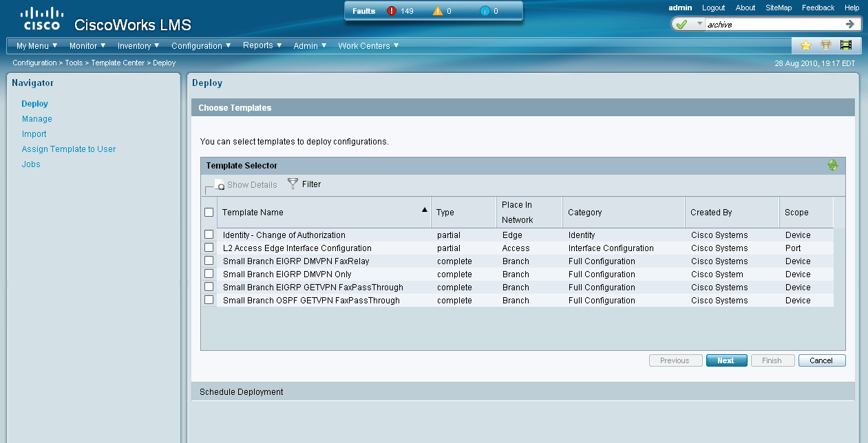Expand the Monitor menu

click(87, 46)
